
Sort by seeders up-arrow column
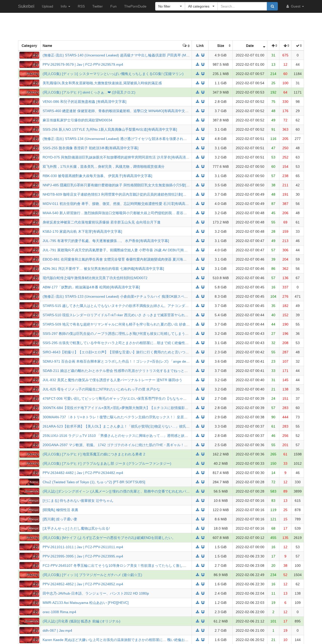click(x=273, y=46)
